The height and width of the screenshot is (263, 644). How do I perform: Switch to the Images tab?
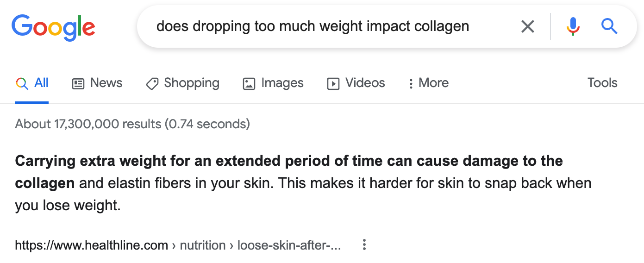[273, 83]
